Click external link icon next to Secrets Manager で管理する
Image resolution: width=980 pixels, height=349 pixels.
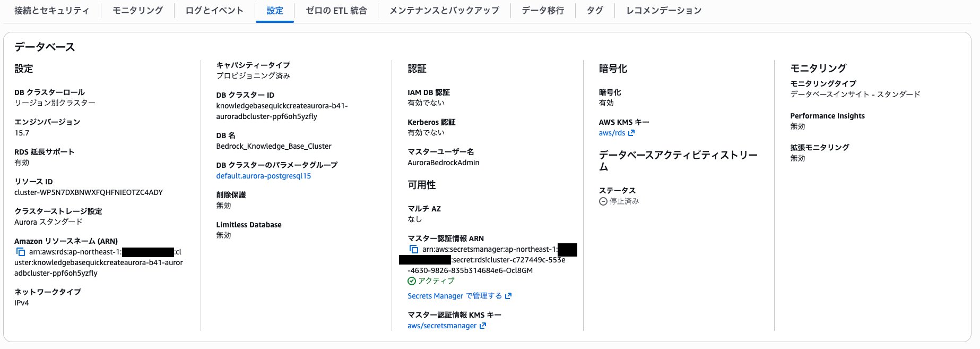[x=508, y=295]
